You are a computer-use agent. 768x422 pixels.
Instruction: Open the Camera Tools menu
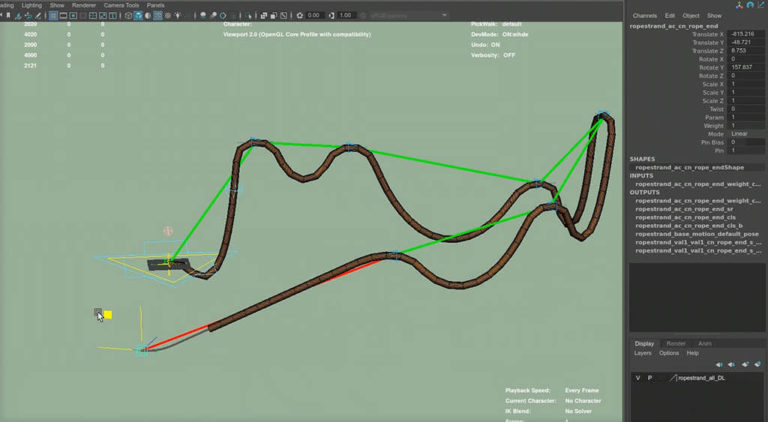[121, 5]
